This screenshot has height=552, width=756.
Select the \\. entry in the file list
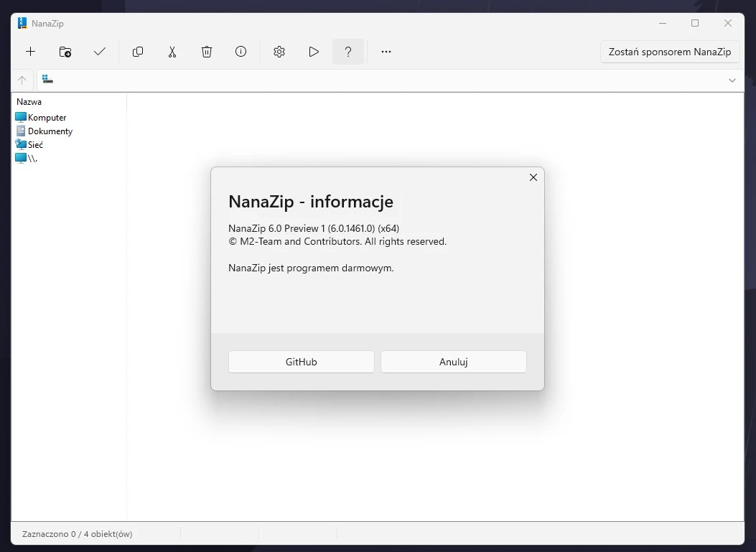[x=26, y=158]
